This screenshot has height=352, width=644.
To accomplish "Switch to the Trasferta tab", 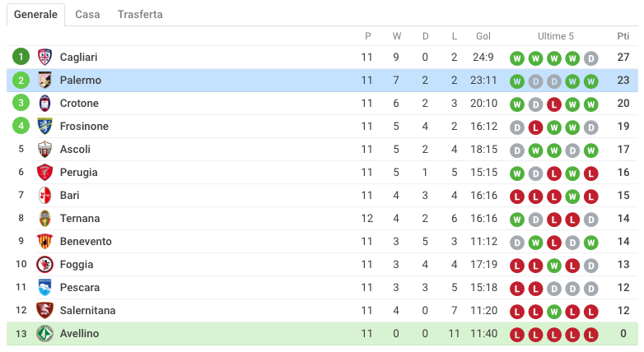I will [x=140, y=14].
